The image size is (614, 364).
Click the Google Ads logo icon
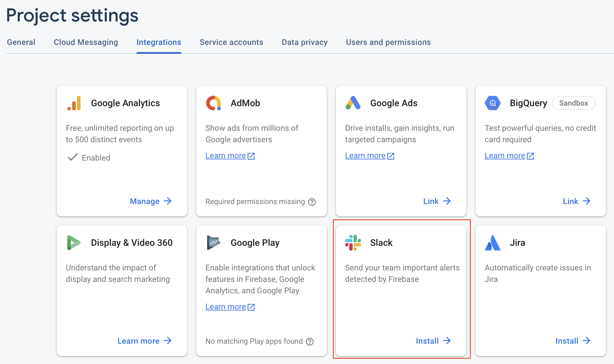pos(353,103)
